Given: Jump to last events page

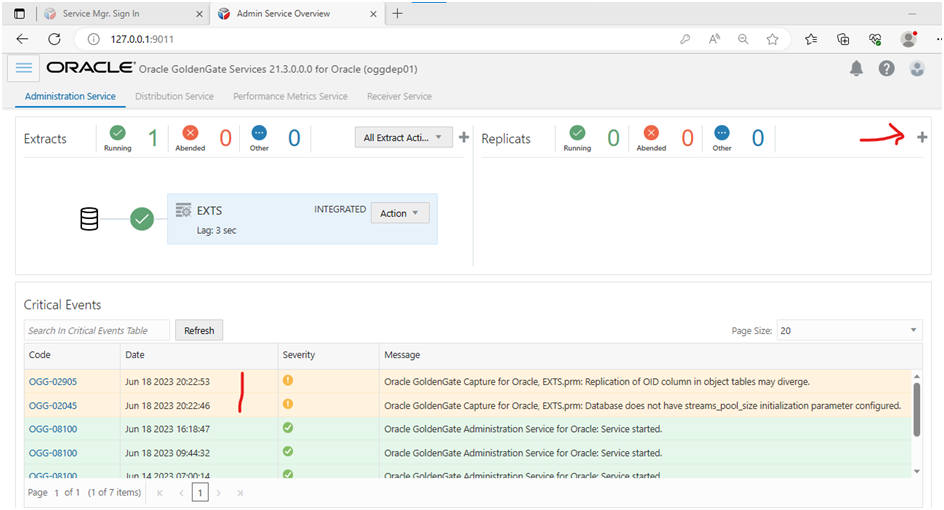Looking at the screenshot, I should [240, 493].
